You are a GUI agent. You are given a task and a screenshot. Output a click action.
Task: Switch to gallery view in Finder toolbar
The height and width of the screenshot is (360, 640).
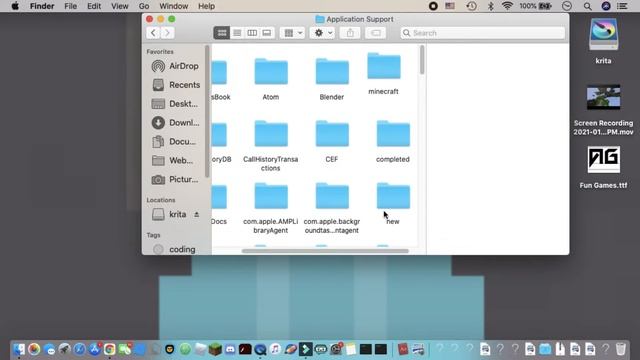pos(267,33)
